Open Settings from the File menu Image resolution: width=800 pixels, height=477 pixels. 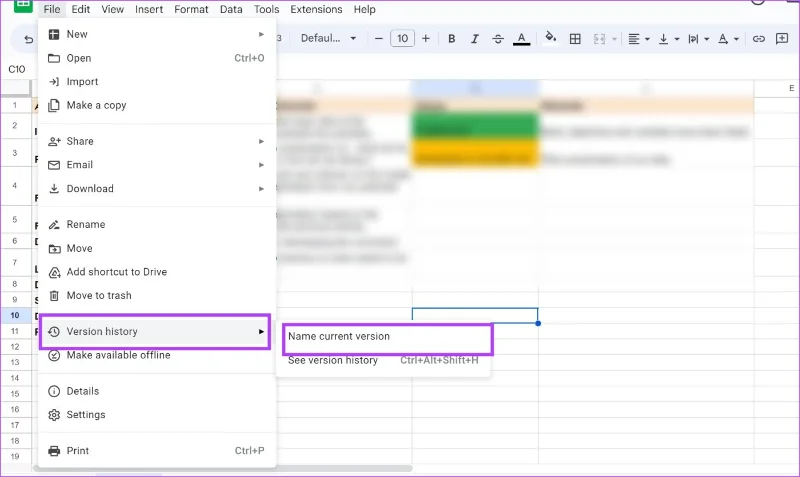click(x=157, y=415)
